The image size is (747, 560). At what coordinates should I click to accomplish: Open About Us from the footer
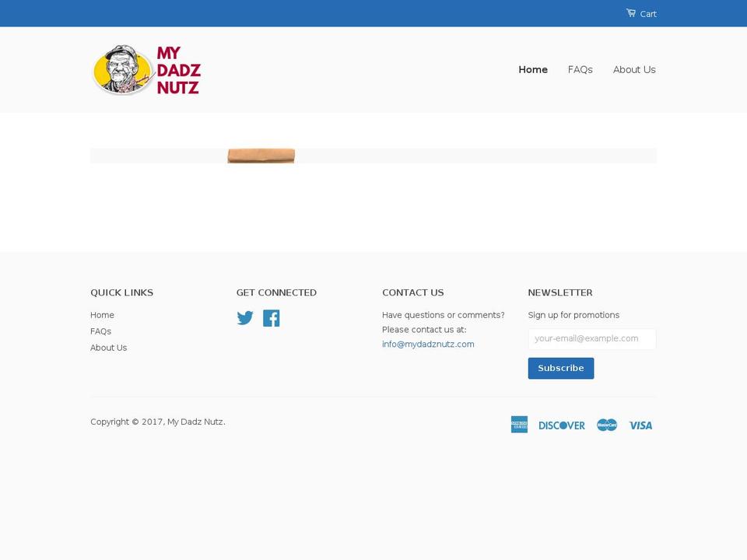click(108, 348)
